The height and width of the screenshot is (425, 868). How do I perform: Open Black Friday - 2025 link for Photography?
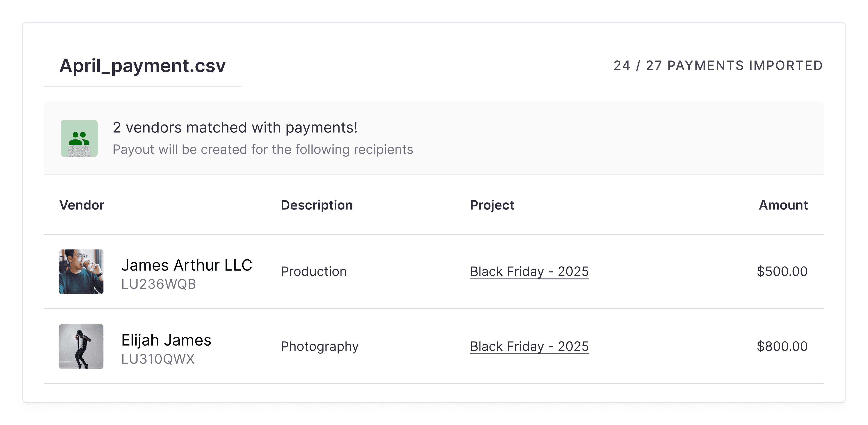coord(529,346)
